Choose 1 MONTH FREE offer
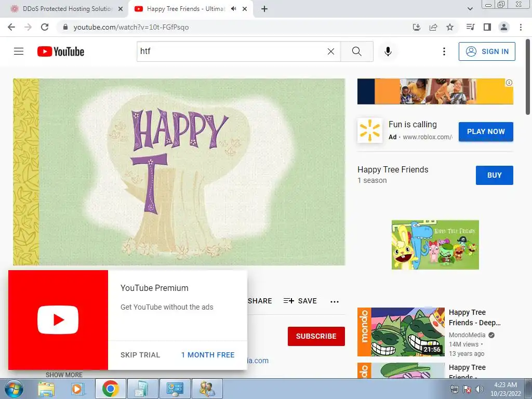532x399 pixels. pyautogui.click(x=208, y=355)
